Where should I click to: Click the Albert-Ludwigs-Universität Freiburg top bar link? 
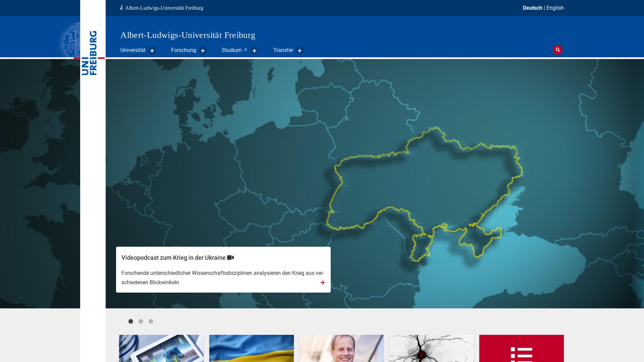[x=164, y=8]
